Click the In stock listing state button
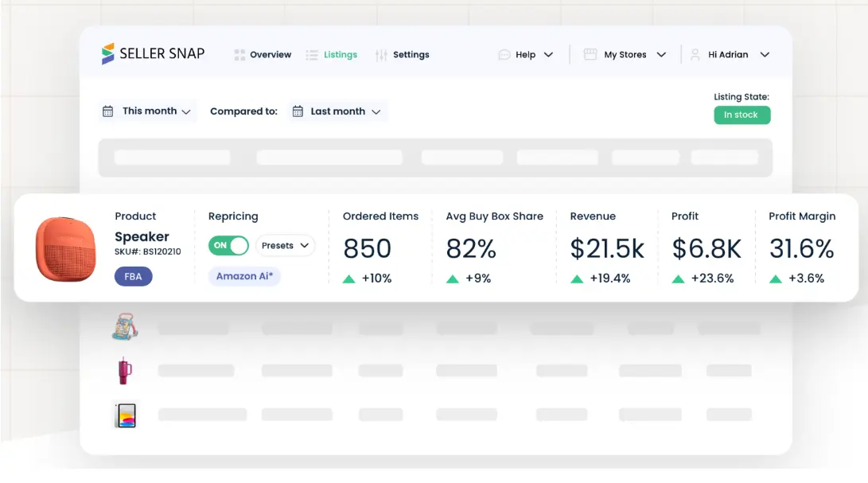This screenshot has width=868, height=483. point(741,115)
